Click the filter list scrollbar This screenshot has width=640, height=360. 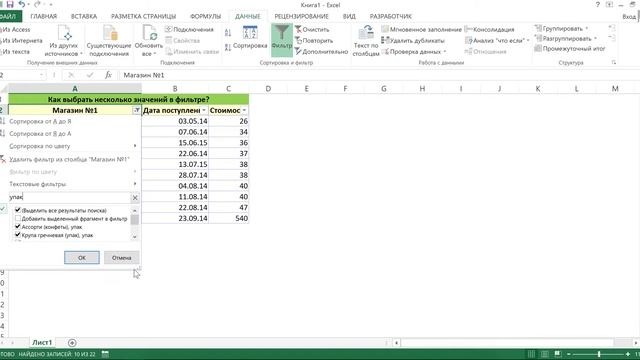[x=135, y=220]
